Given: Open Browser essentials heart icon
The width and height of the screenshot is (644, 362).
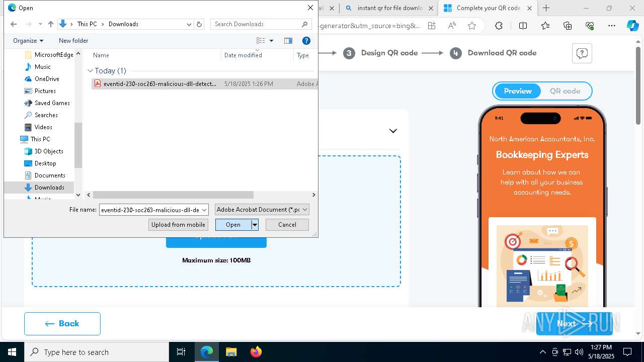Looking at the screenshot, I should [590, 26].
